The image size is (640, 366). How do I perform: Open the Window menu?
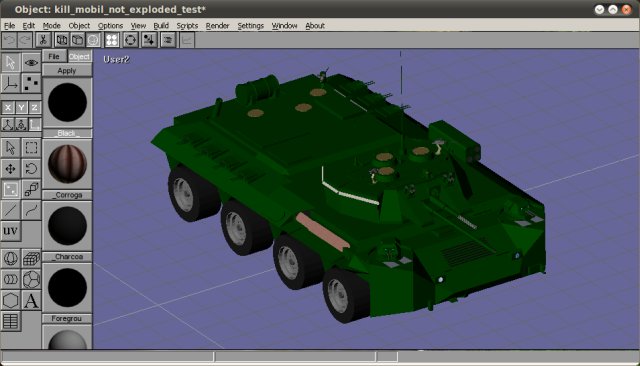(x=284, y=26)
